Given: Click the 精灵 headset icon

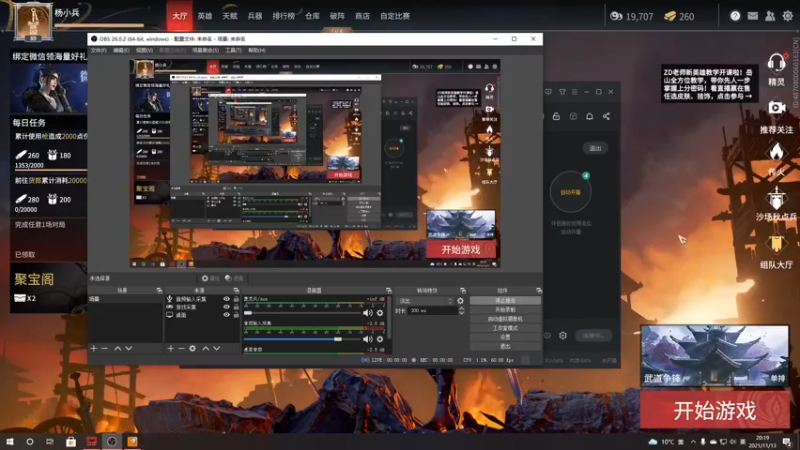Looking at the screenshot, I should [777, 64].
